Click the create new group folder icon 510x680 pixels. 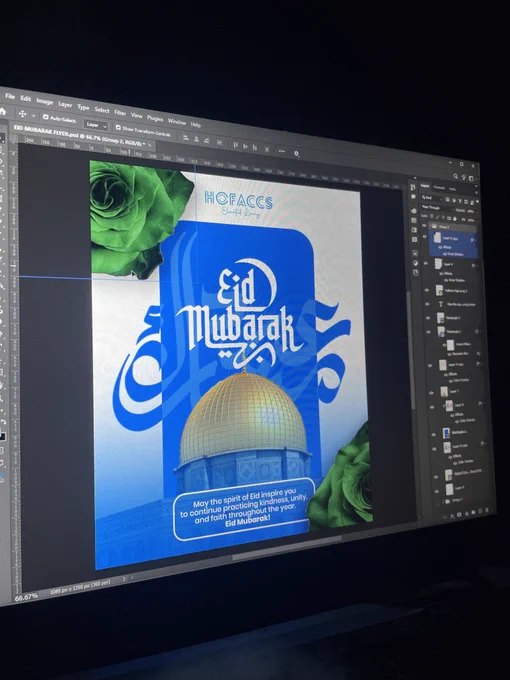pos(473,512)
